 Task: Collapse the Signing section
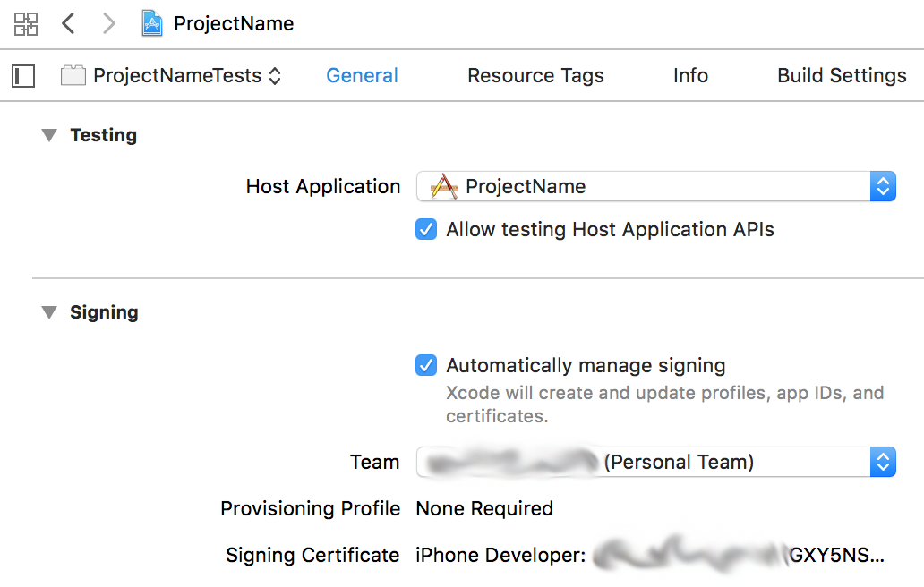click(x=49, y=312)
